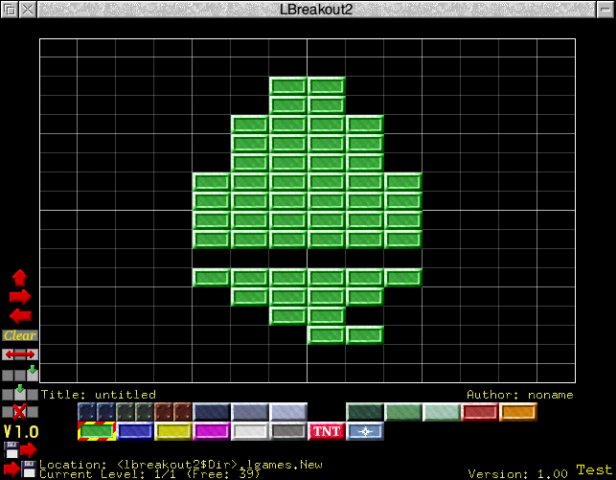Select the magenta brick
The width and height of the screenshot is (616, 480).
click(x=211, y=431)
